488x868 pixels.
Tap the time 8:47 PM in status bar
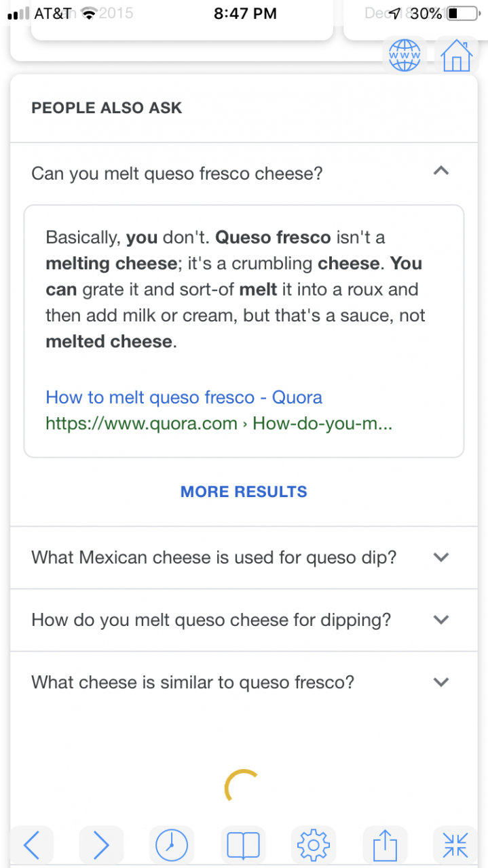pyautogui.click(x=245, y=14)
